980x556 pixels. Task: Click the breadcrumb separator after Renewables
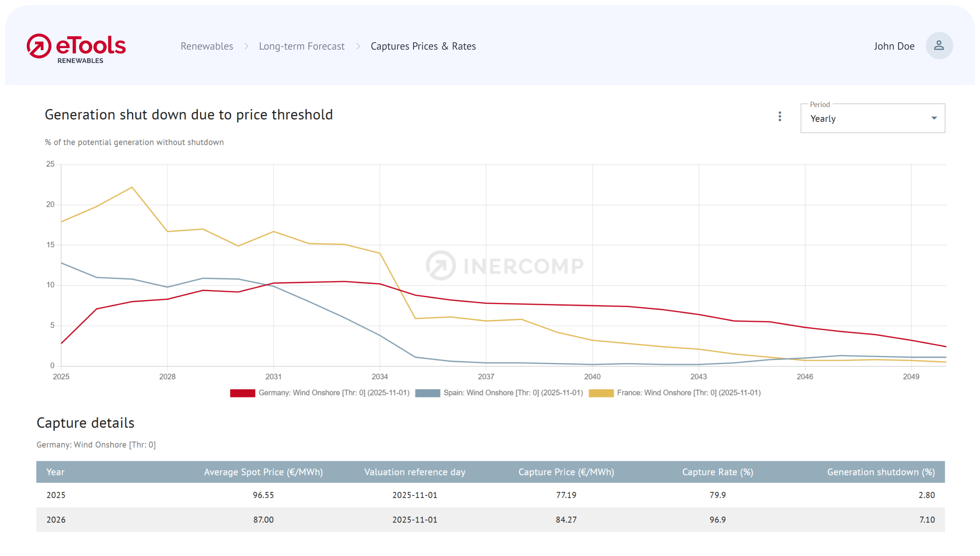(246, 46)
